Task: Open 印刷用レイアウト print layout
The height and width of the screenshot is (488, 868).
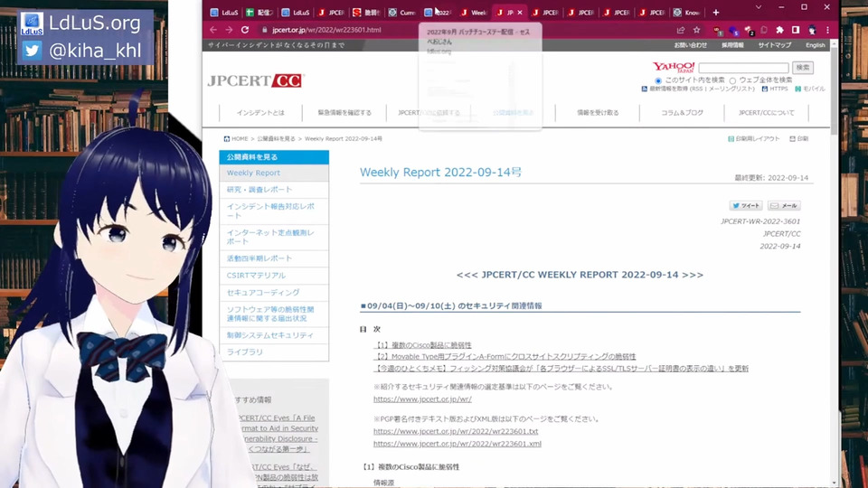Action: click(x=753, y=139)
